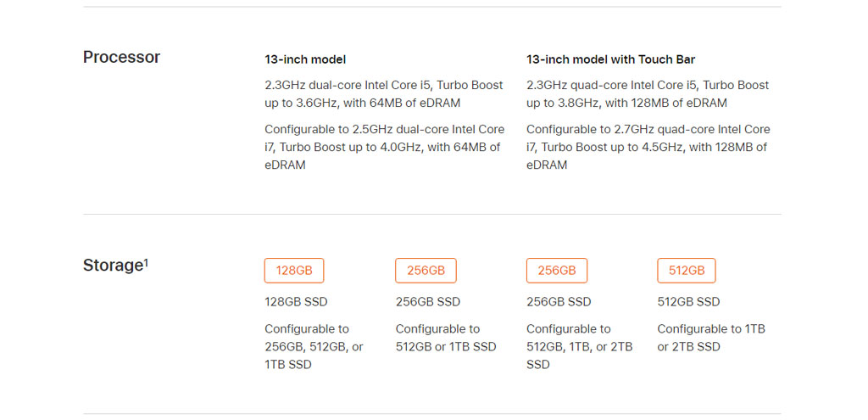Click the "128GB SSD" label text
868x420 pixels.
point(296,302)
